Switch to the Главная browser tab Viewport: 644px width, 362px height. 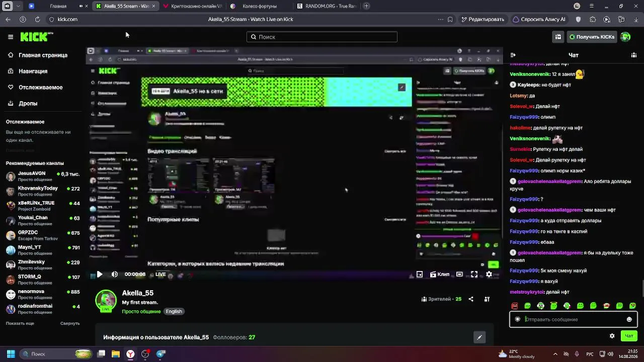click(x=58, y=6)
